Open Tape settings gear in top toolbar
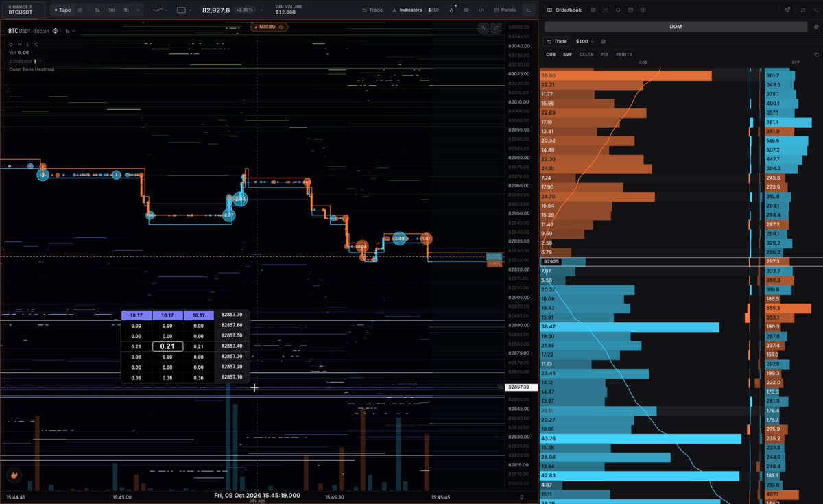This screenshot has width=823, height=504. (x=81, y=10)
